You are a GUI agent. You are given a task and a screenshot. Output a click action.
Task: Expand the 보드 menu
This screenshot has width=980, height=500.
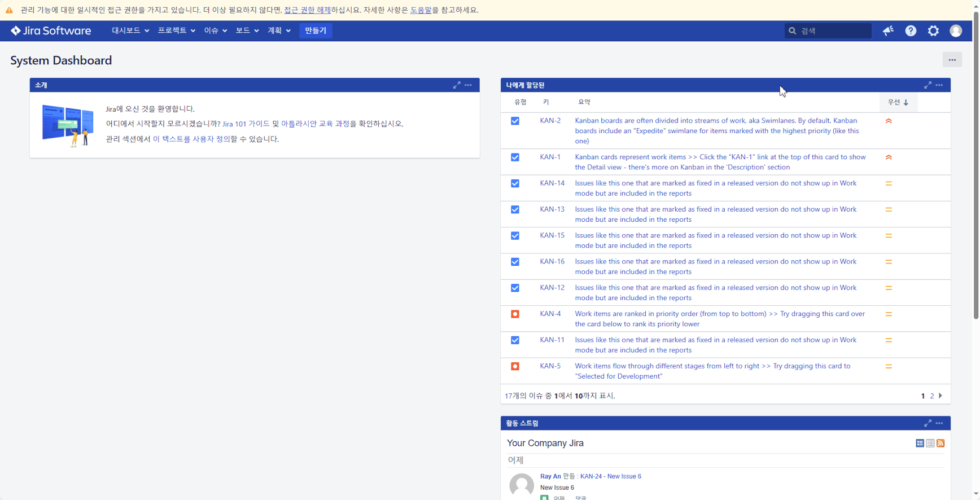pyautogui.click(x=247, y=30)
